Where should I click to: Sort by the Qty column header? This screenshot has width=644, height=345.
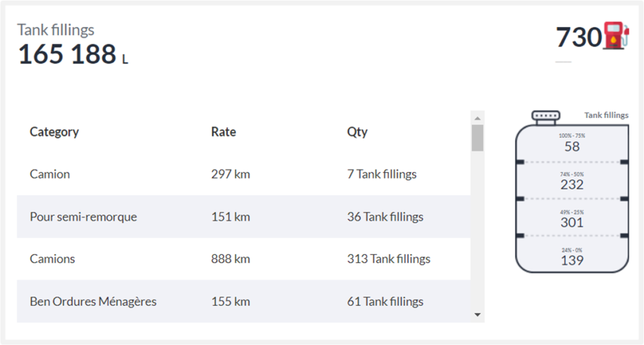pos(357,132)
